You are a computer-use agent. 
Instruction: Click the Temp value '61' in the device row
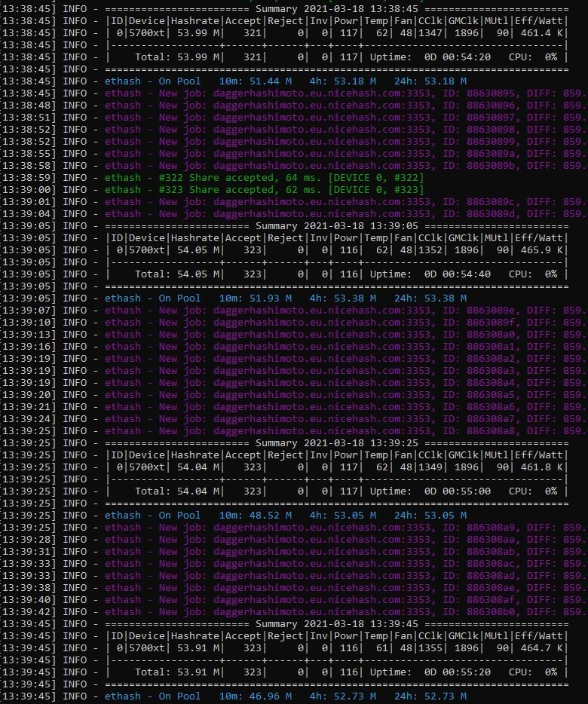point(381,648)
